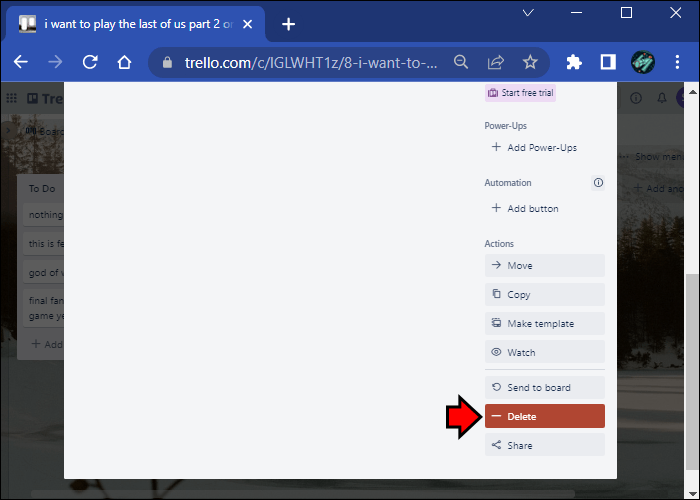This screenshot has width=700, height=500.
Task: Toggle Watch on this card
Action: click(545, 352)
